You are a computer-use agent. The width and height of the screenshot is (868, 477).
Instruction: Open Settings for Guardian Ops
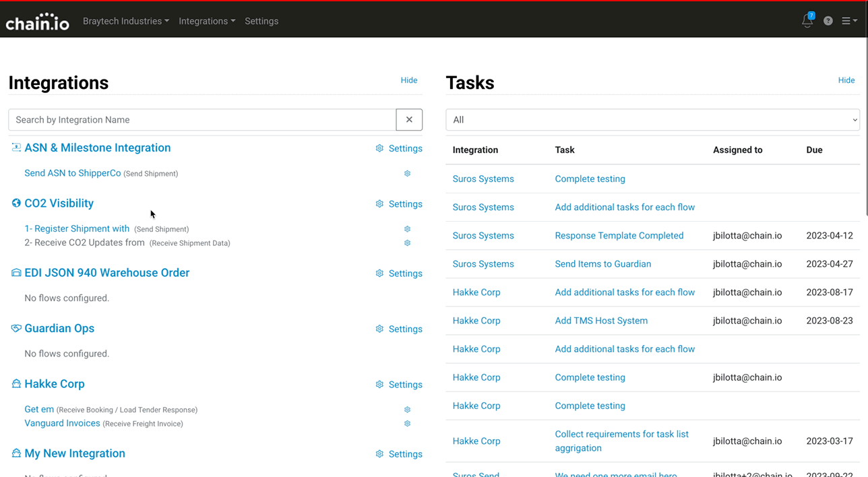399,329
